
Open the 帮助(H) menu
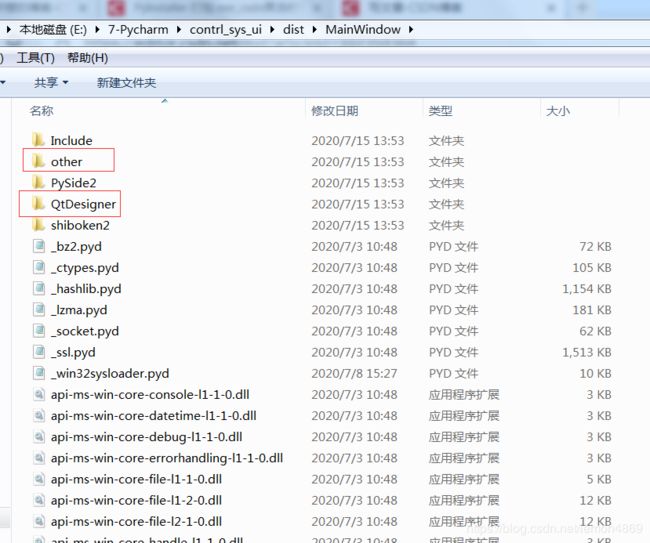[87, 58]
